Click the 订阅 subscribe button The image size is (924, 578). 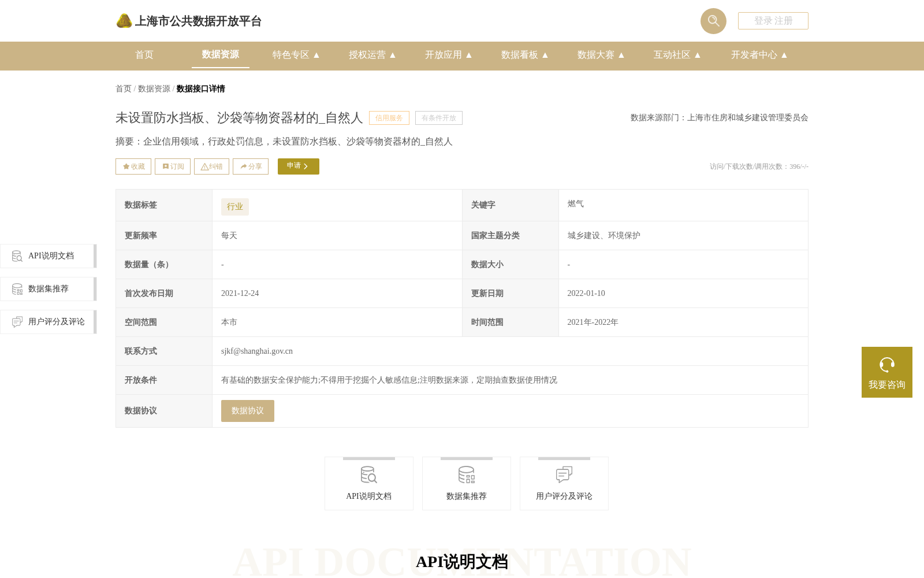tap(173, 166)
